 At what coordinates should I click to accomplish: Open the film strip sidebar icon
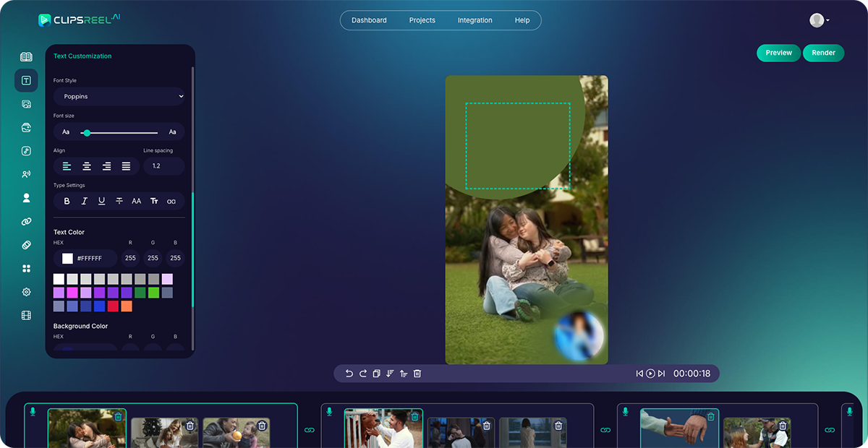point(26,315)
